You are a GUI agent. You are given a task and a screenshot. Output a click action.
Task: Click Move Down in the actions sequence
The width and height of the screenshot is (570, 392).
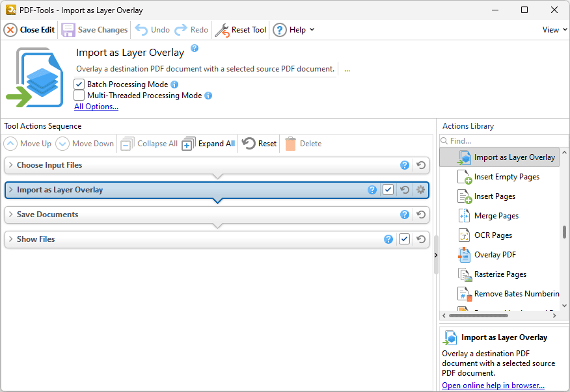tap(85, 144)
